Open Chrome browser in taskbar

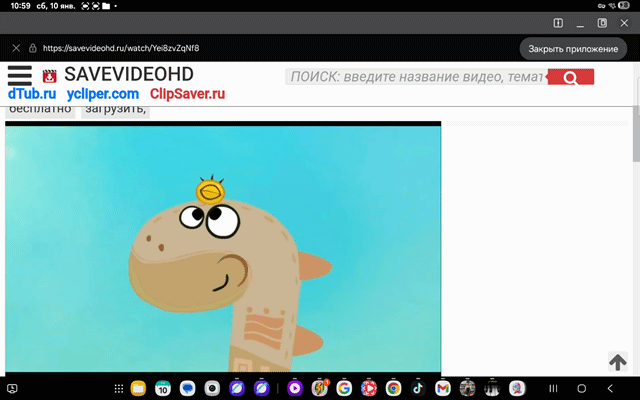click(x=394, y=388)
